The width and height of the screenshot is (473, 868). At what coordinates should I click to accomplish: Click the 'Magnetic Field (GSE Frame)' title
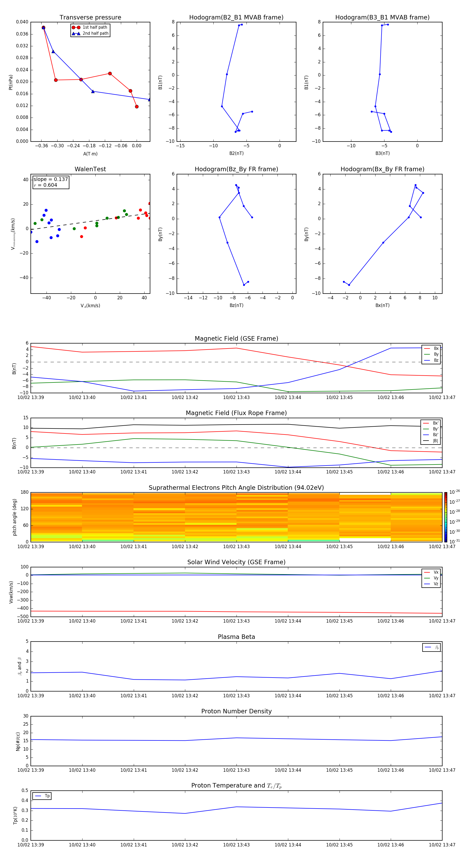click(x=236, y=339)
